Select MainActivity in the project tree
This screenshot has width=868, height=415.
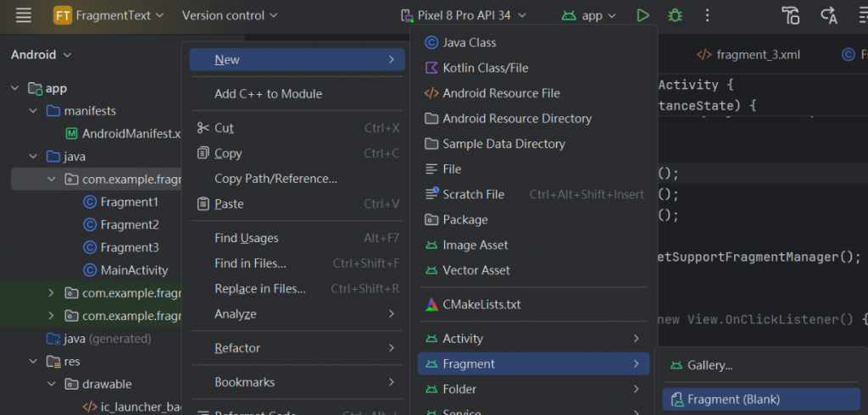[134, 270]
